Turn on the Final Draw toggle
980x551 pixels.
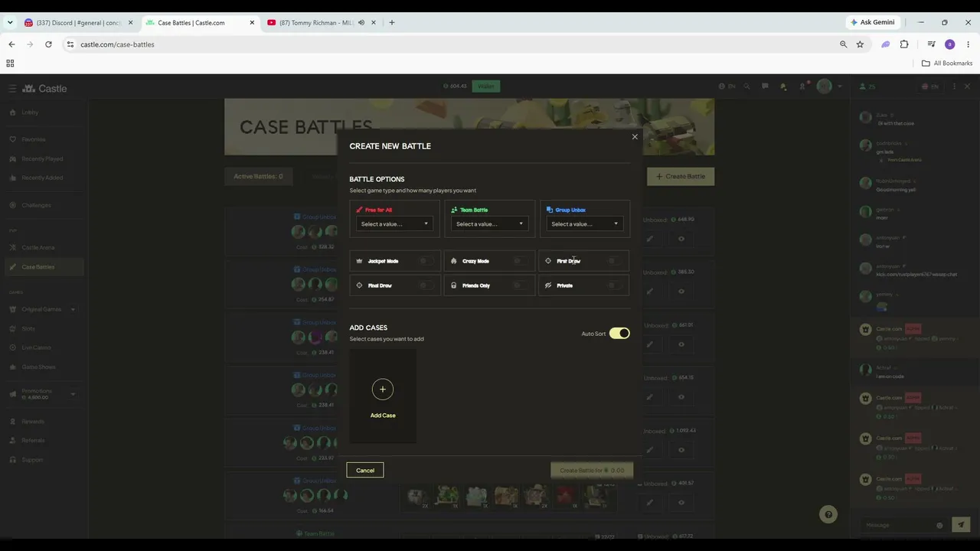pyautogui.click(x=426, y=285)
